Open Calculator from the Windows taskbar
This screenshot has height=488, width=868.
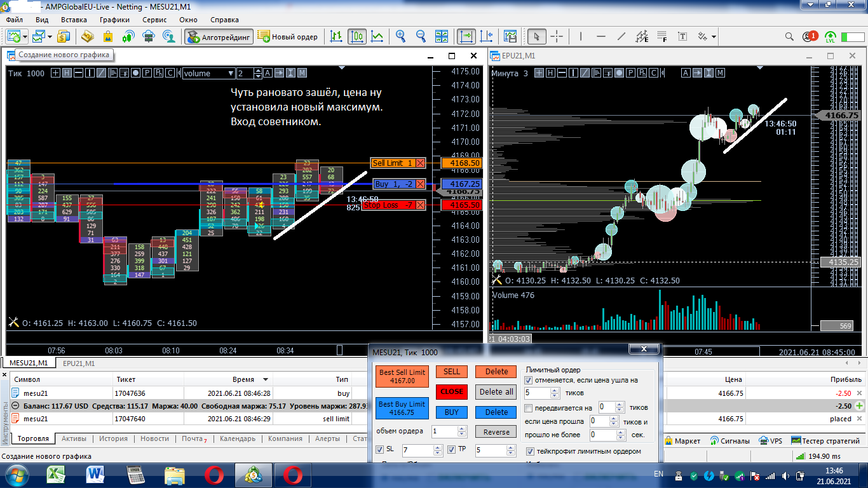tap(135, 475)
